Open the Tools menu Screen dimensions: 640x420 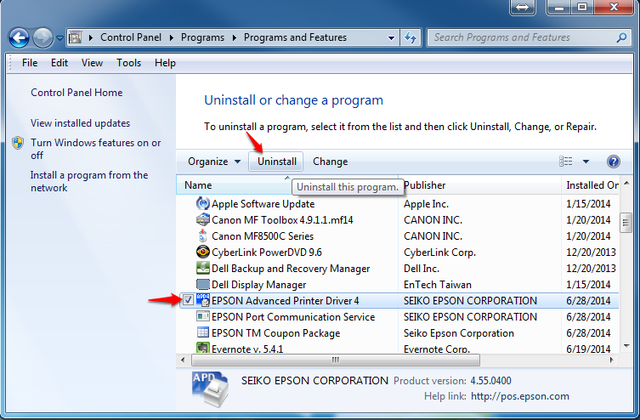(x=128, y=63)
